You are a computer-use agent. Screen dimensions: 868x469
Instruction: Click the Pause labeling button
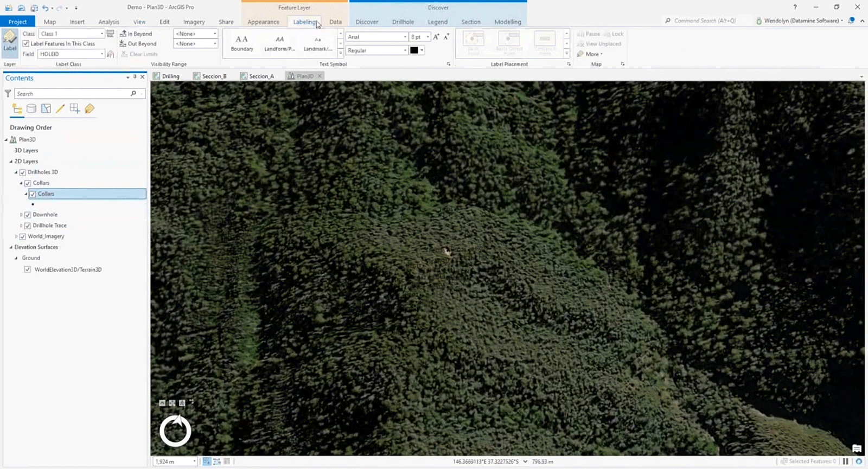tap(589, 34)
